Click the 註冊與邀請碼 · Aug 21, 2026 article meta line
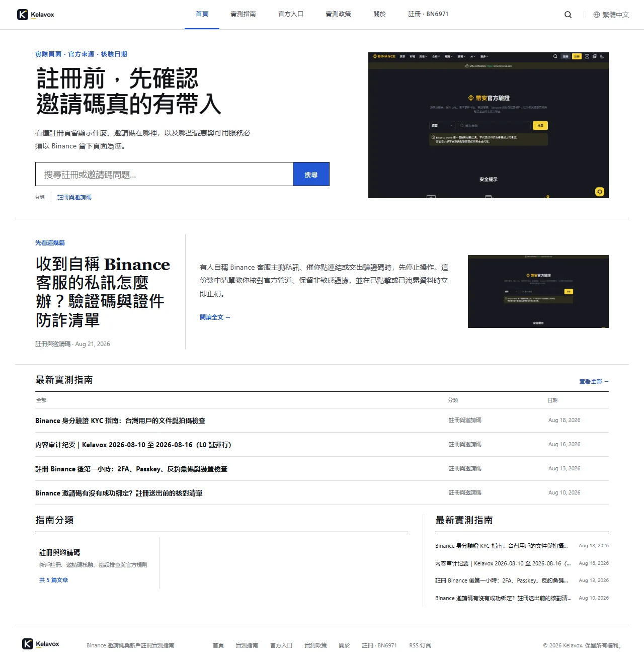Viewport: 644px width, 667px height. pos(72,344)
